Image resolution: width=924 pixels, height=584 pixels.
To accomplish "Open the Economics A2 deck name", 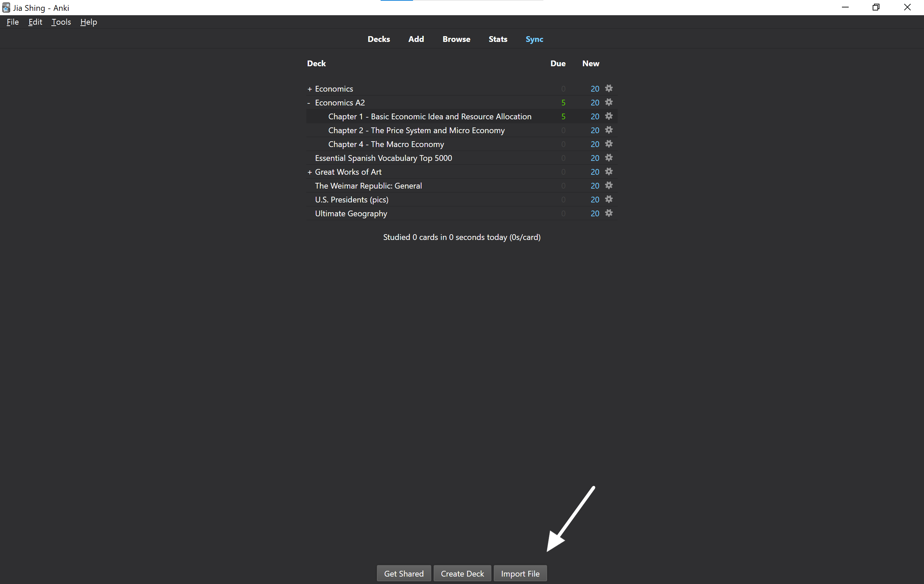I will pyautogui.click(x=340, y=102).
